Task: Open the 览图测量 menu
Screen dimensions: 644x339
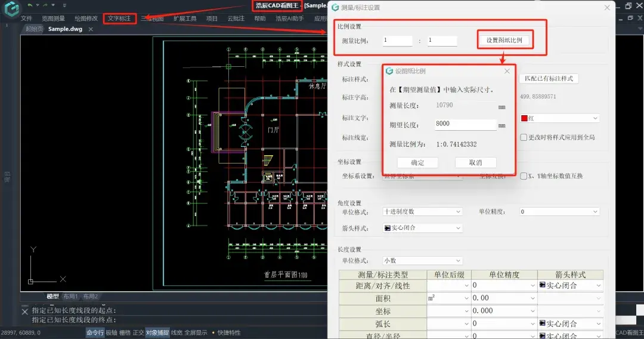Action: pyautogui.click(x=54, y=19)
